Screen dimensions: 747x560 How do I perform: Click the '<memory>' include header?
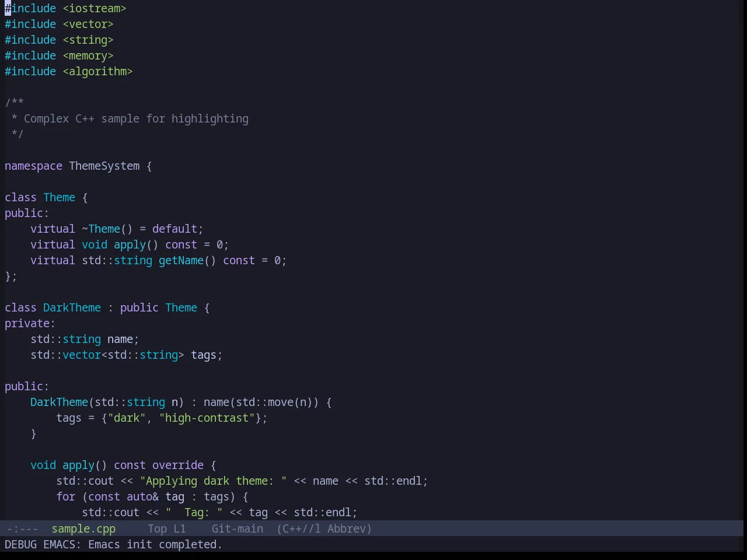(x=88, y=55)
